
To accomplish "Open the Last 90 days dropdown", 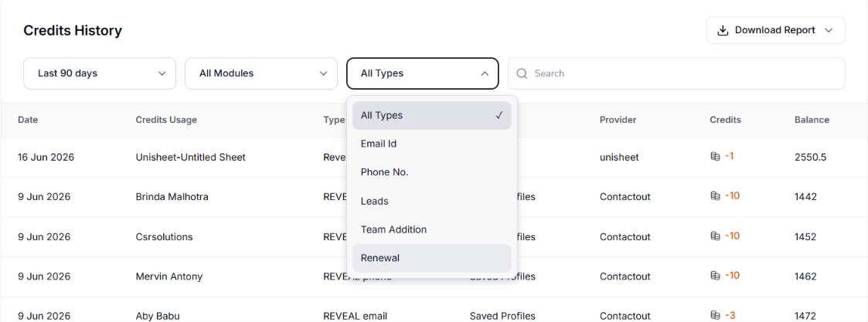I will pyautogui.click(x=100, y=73).
